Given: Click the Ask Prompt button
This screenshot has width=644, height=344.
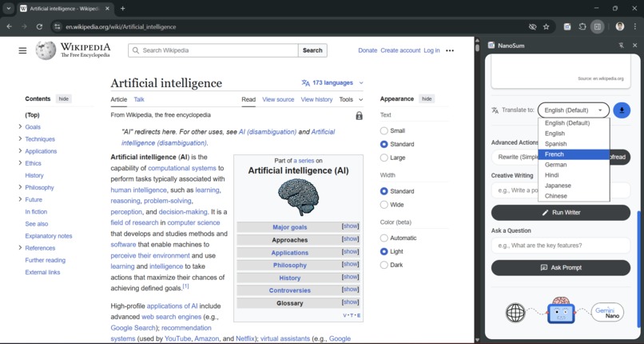Looking at the screenshot, I should coord(561,267).
